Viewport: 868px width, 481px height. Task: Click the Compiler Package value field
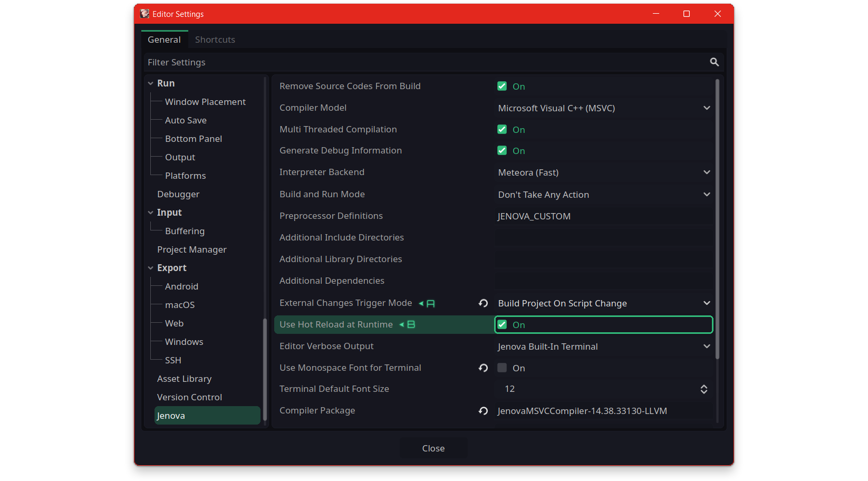604,411
